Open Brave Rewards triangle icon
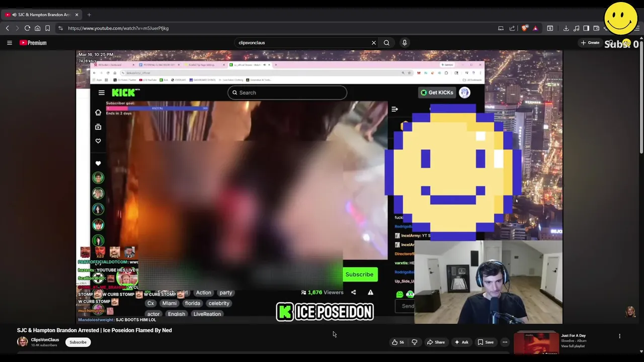 click(x=535, y=28)
